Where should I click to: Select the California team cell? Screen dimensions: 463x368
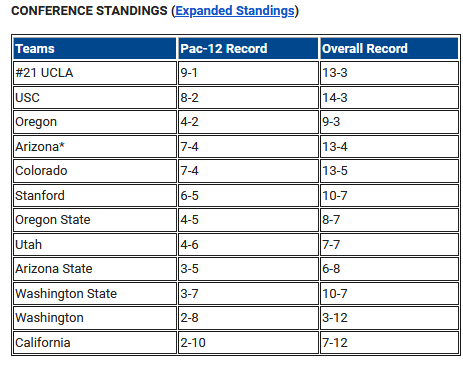(95, 343)
